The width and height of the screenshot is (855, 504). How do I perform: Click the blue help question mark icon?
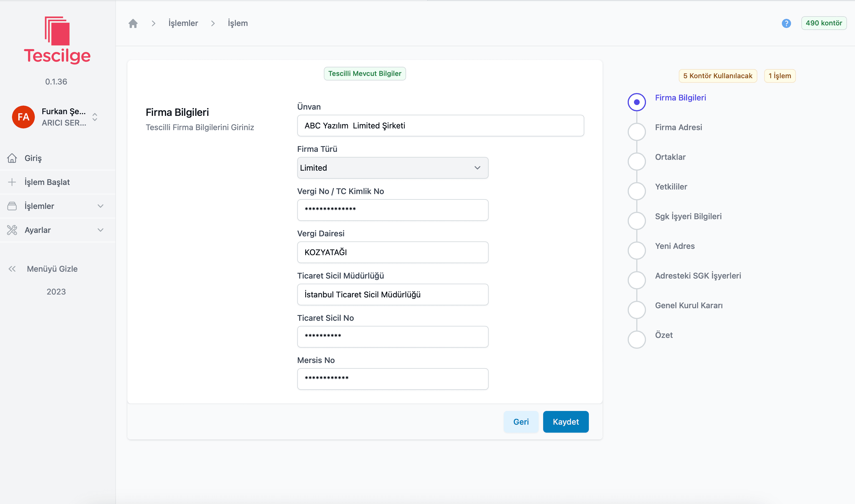click(786, 23)
